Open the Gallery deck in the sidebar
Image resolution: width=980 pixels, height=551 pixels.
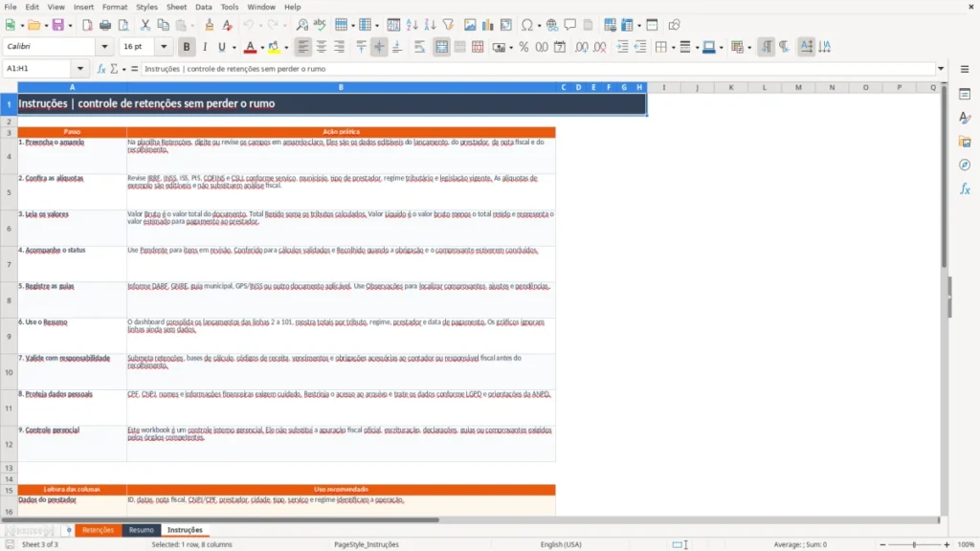tap(965, 142)
